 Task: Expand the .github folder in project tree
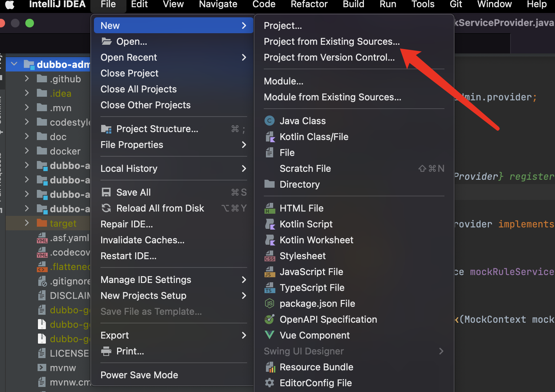(27, 78)
